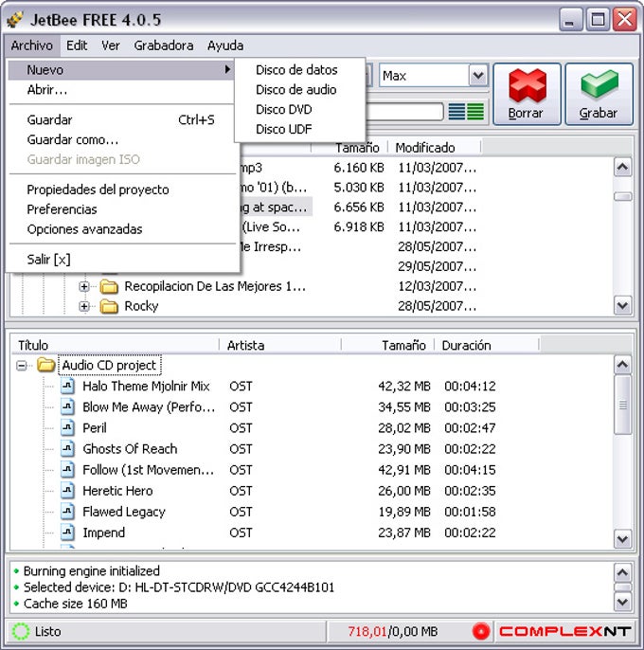Click the JetBee app icon in title bar
Screen dimensions: 644x650
click(x=15, y=20)
